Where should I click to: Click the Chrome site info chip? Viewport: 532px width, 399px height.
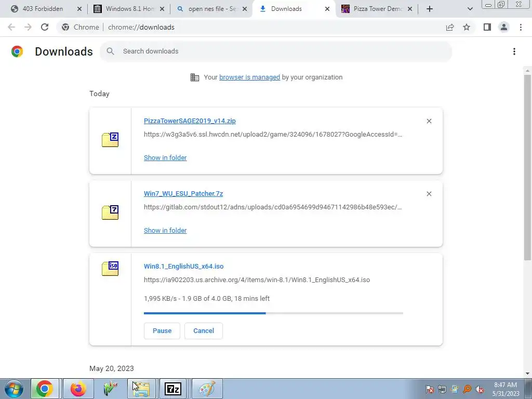point(81,27)
